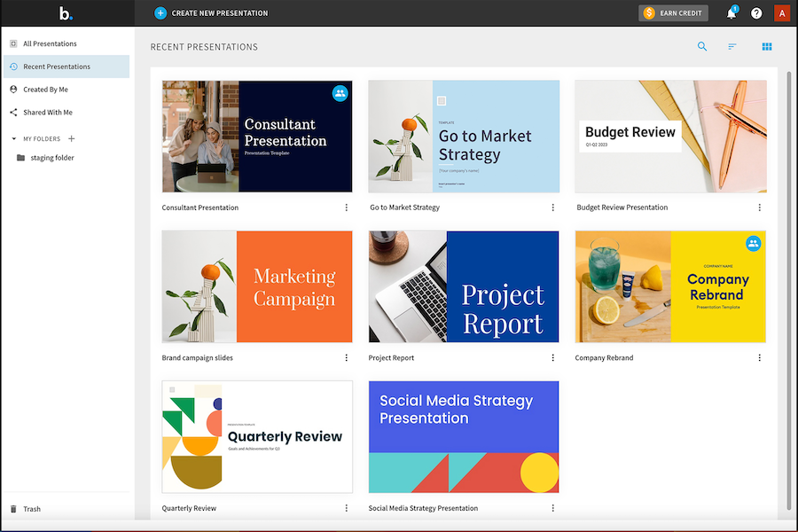
Task: Open more options for Quarterly Review
Action: click(x=347, y=508)
